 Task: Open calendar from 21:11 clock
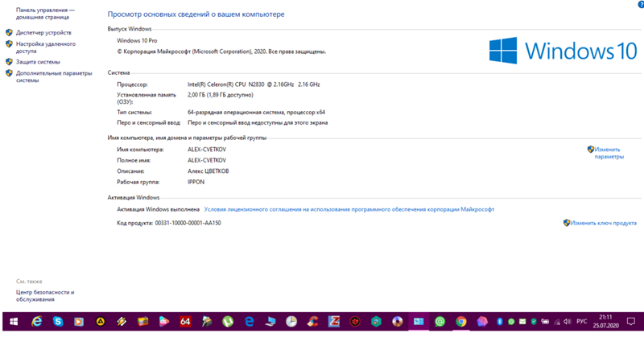(x=605, y=321)
